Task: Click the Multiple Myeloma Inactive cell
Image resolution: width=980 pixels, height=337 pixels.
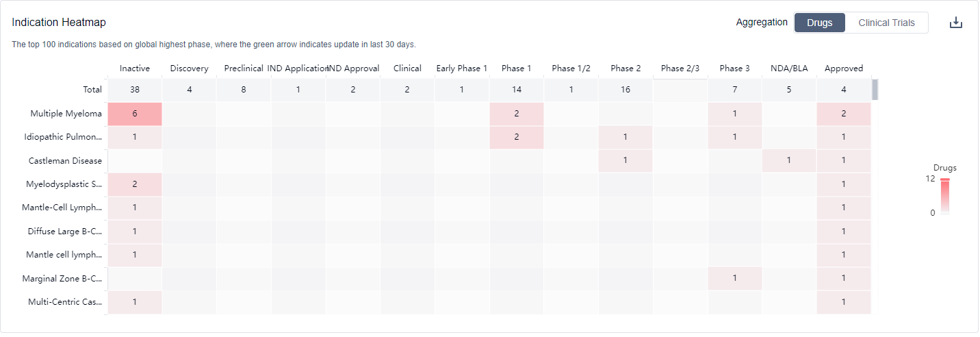Action: point(135,114)
